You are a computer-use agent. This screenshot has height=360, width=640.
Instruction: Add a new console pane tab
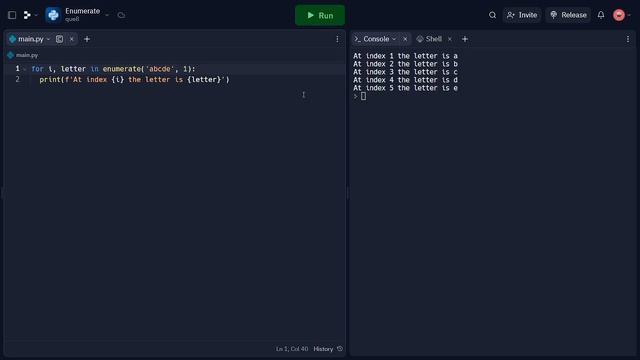tap(464, 39)
